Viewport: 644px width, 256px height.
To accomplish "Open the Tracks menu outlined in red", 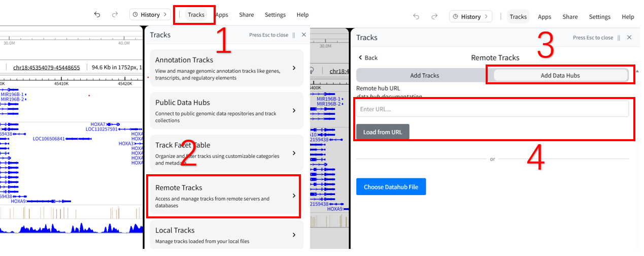I will tap(196, 15).
